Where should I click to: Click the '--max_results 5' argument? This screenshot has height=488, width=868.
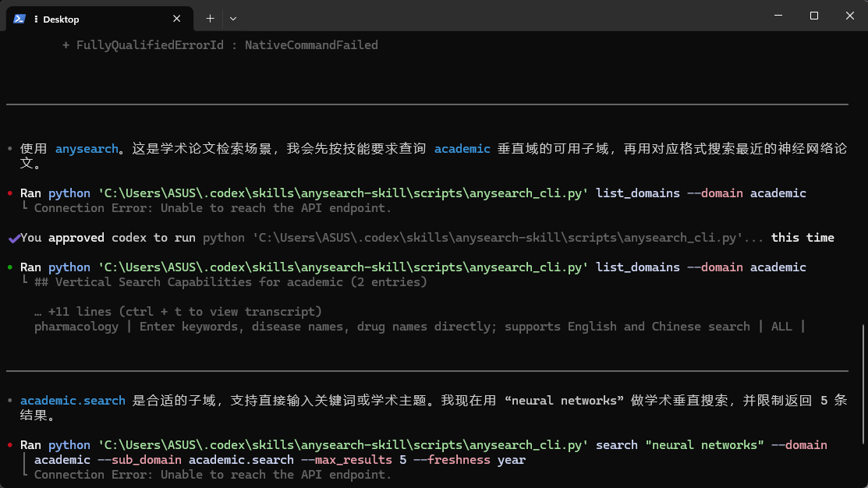[354, 461]
